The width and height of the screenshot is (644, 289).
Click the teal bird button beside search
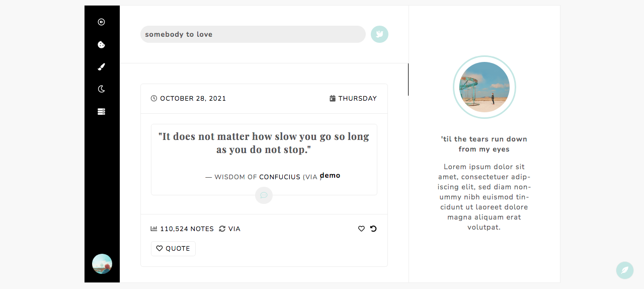379,34
